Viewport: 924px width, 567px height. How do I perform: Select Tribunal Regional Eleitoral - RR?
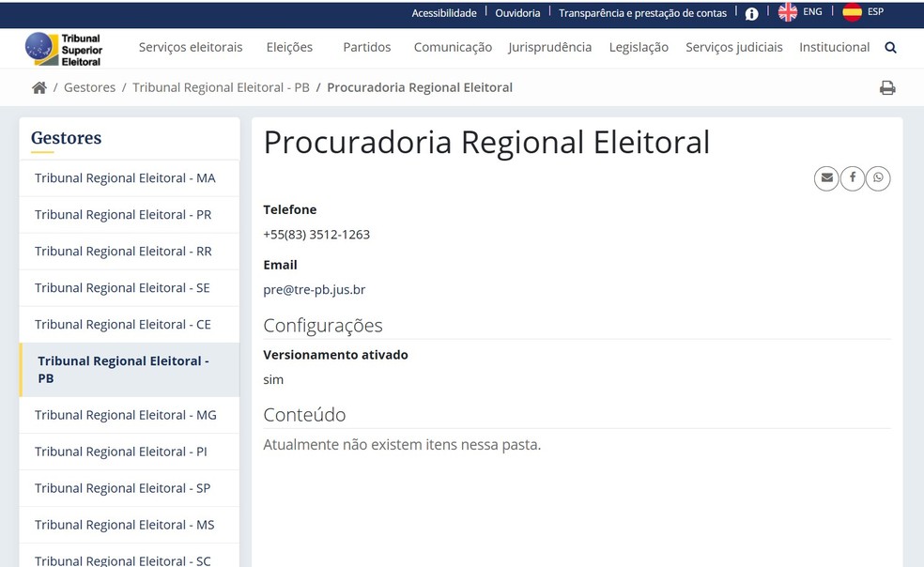[130, 251]
